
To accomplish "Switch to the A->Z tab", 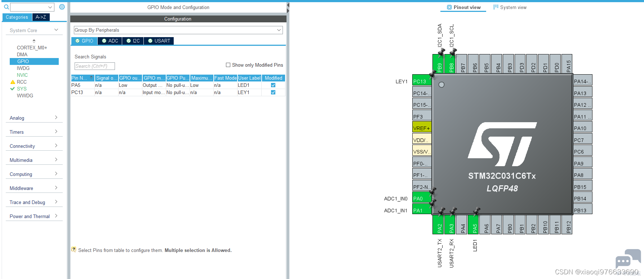I will click(x=41, y=17).
